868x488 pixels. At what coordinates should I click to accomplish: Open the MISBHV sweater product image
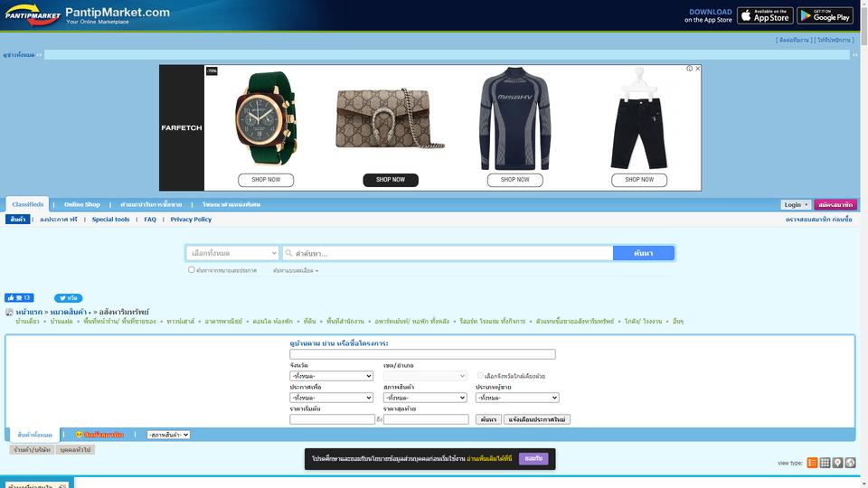(x=514, y=118)
